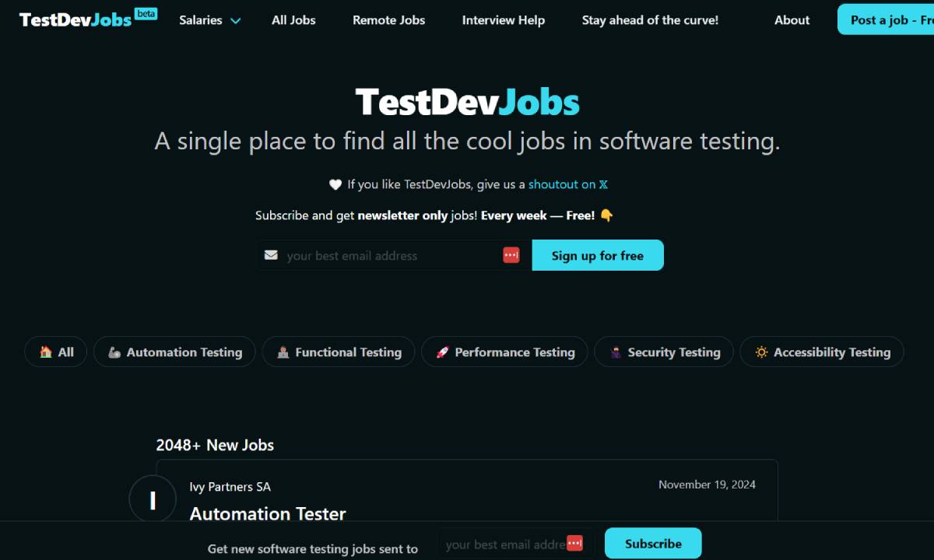Viewport: 934px width, 560px height.
Task: Open the Remote Jobs nav item
Action: click(x=388, y=20)
